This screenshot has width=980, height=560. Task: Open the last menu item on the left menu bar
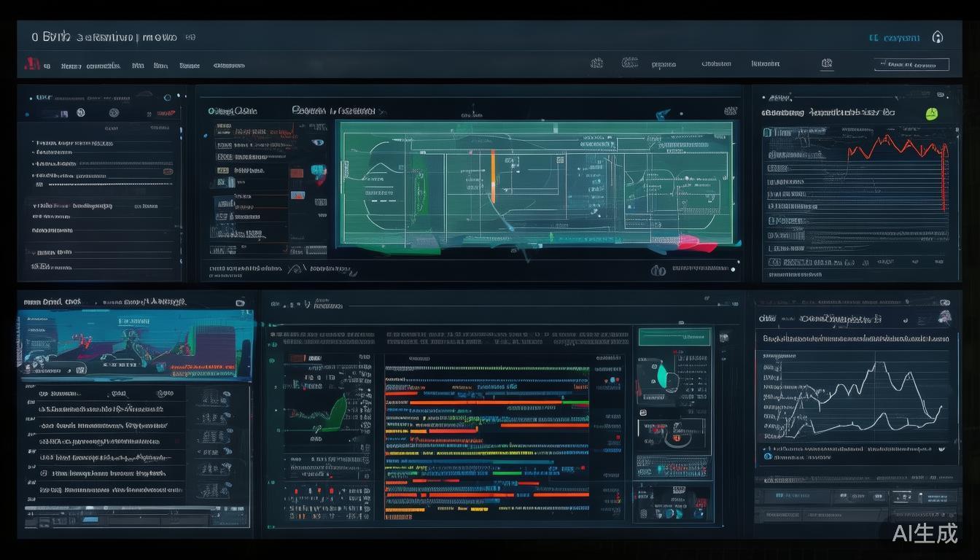(x=228, y=66)
